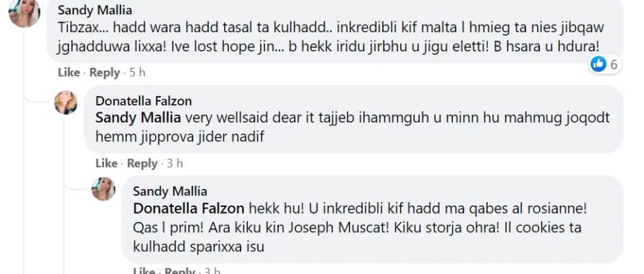Click bold Sandy Mallia mention in Donatella's reply
Screen dimensions: 644x274
tap(138, 118)
